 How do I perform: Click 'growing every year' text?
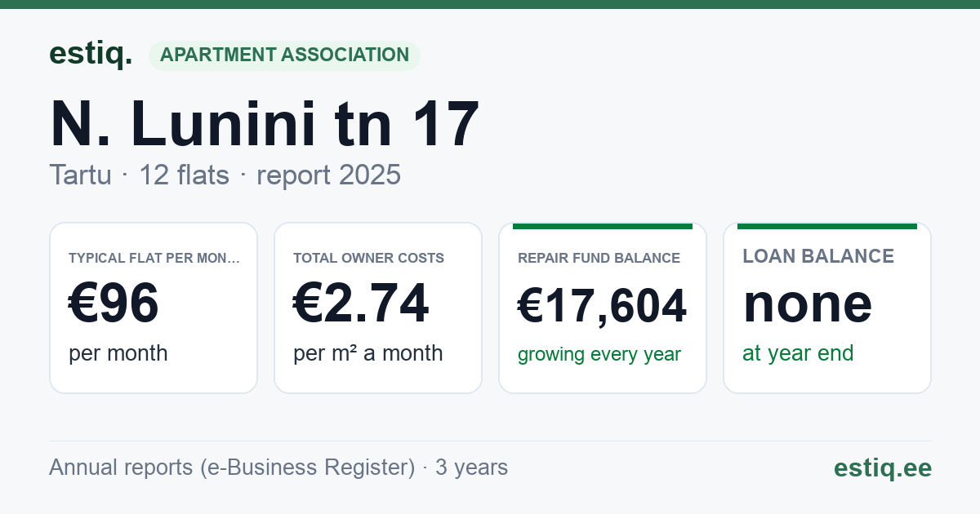(599, 355)
